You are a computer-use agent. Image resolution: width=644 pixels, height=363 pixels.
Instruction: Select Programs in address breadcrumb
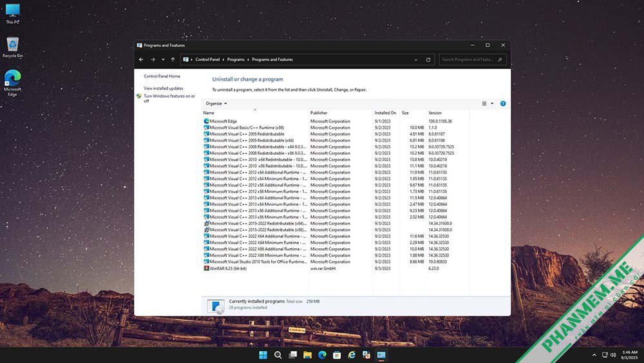tap(236, 59)
